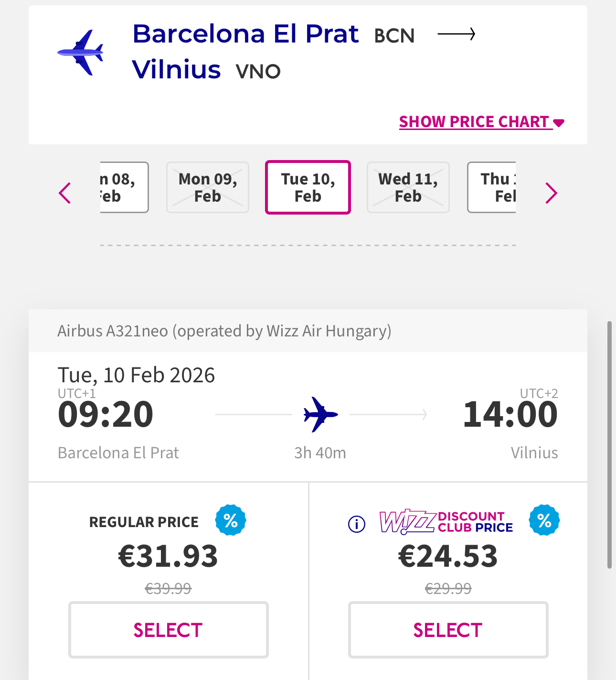The height and width of the screenshot is (680, 616).
Task: Select the Mon 09, Feb date tab
Action: click(x=208, y=187)
